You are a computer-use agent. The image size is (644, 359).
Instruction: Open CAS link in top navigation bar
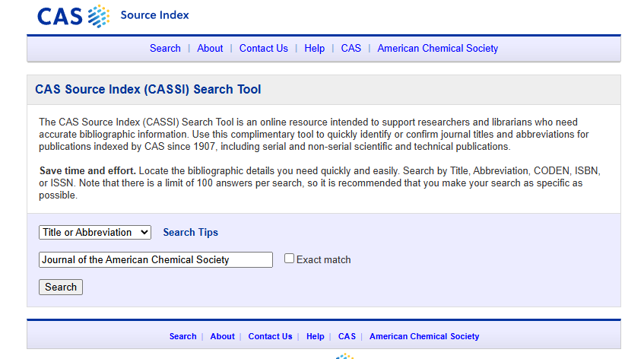pos(351,49)
